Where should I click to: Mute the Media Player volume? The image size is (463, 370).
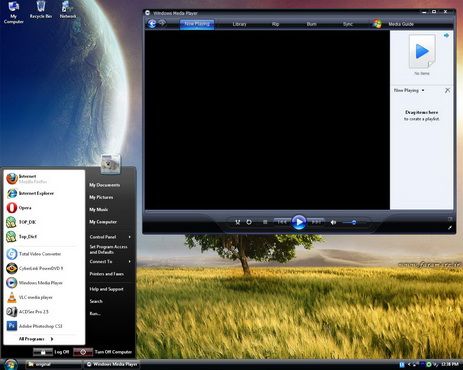click(333, 222)
